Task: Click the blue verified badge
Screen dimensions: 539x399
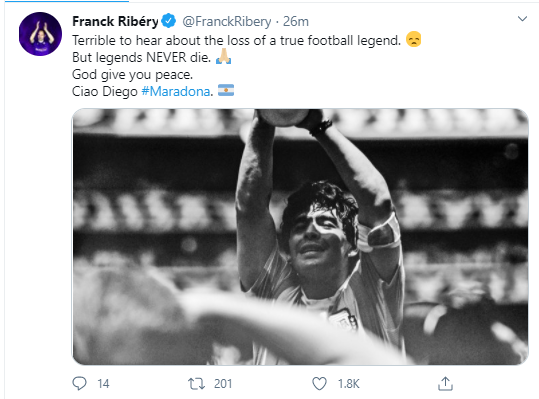Action: 169,21
